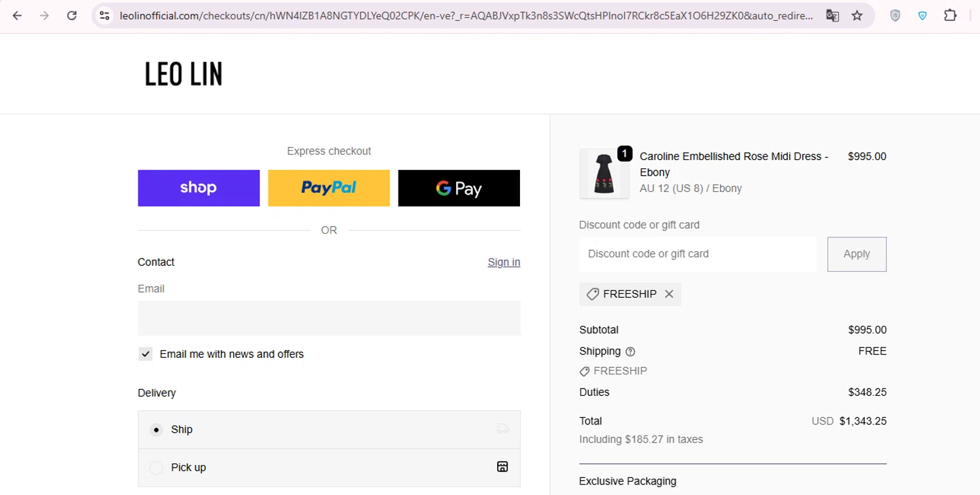Screen dimensions: 980x495
Task: Click the Subtotal value $995.00
Action: 867,330
